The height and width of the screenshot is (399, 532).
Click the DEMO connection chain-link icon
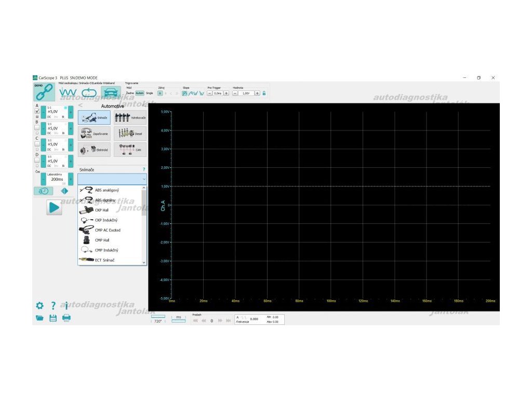pyautogui.click(x=44, y=91)
